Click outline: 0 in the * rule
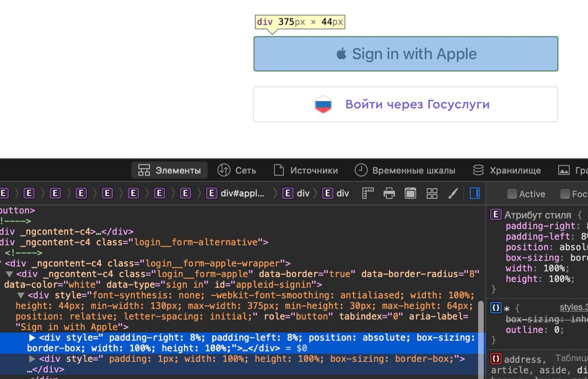The image size is (588, 379). [535, 330]
